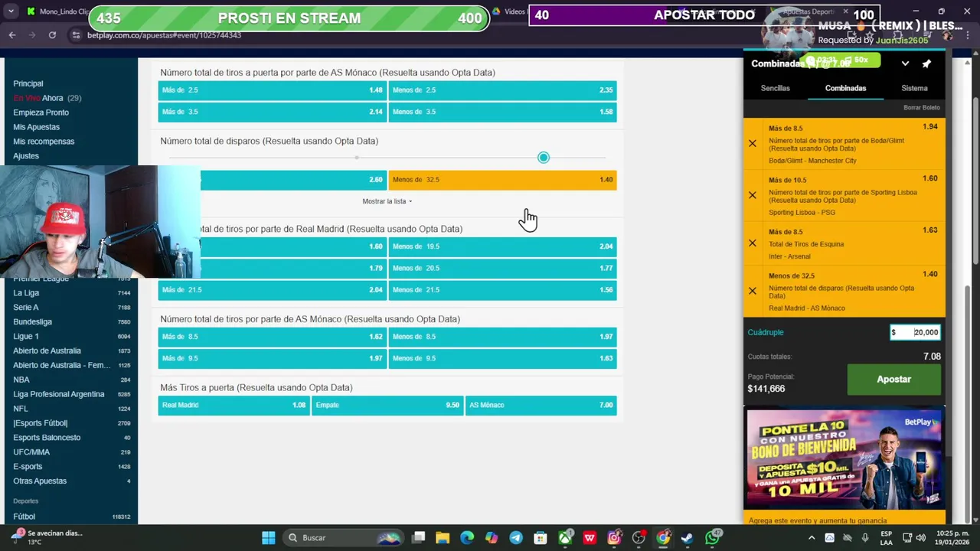Open File Explorer from taskbar
Viewport: 980px width, 551px height.
(443, 538)
